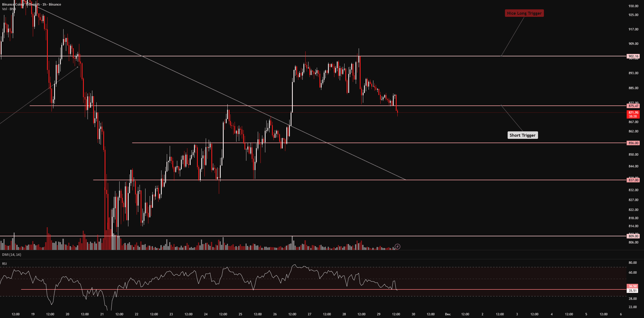Select the Nice Long Trigger callout label
The height and width of the screenshot is (318, 644).
point(524,13)
